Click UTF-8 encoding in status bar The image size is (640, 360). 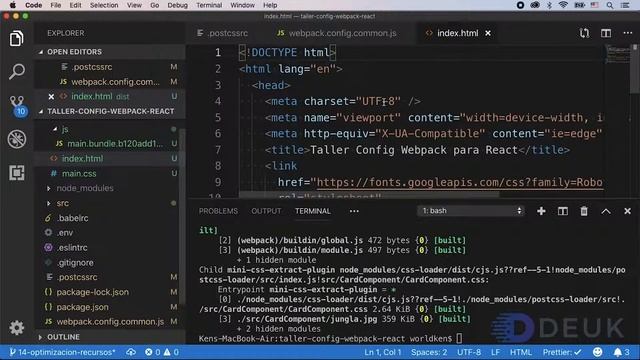pyautogui.click(x=469, y=352)
